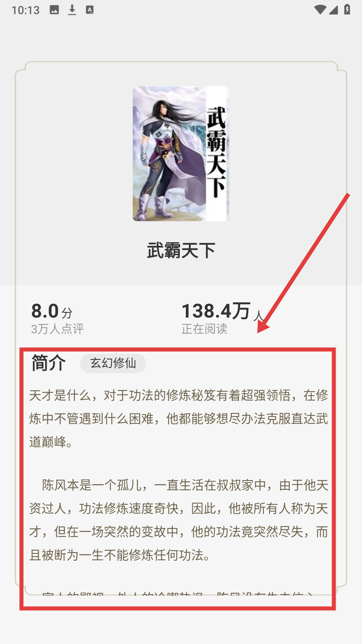Tap the 武霸天下 book title text

pos(181,251)
